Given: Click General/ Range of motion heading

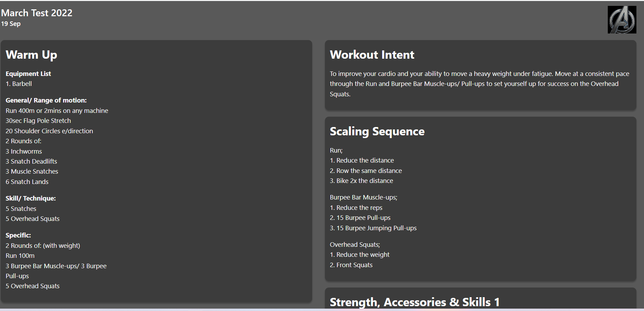Looking at the screenshot, I should (x=46, y=100).
